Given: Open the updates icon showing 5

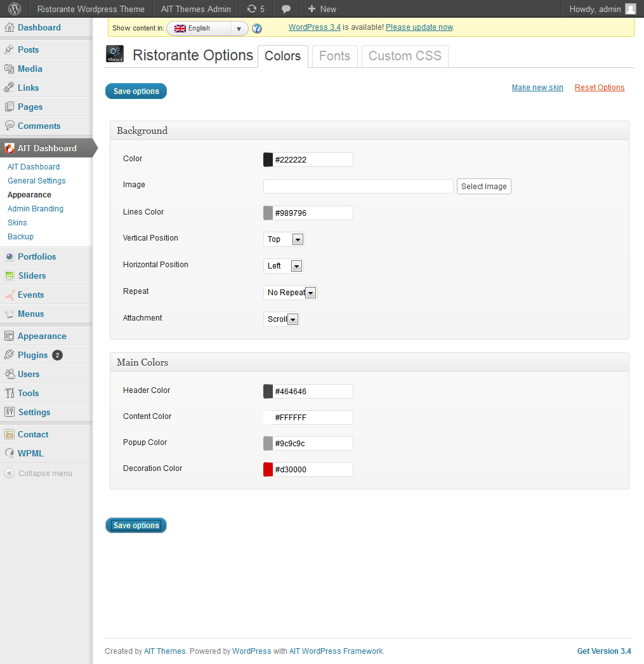Looking at the screenshot, I should 256,9.
